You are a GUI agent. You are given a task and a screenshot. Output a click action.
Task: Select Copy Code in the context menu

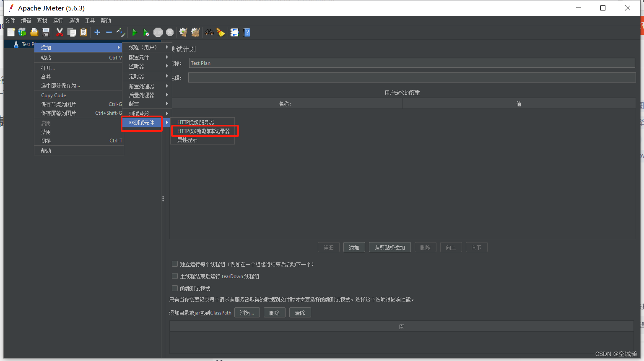pyautogui.click(x=79, y=95)
